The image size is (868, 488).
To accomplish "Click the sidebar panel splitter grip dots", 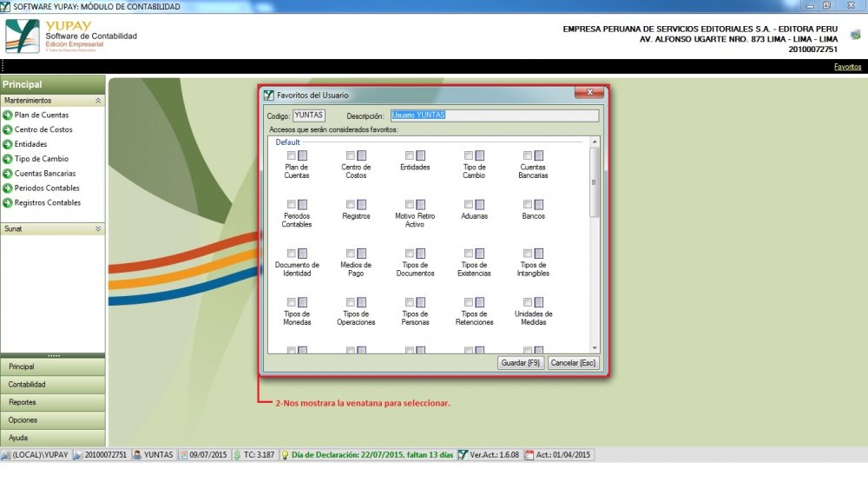I will [x=53, y=356].
